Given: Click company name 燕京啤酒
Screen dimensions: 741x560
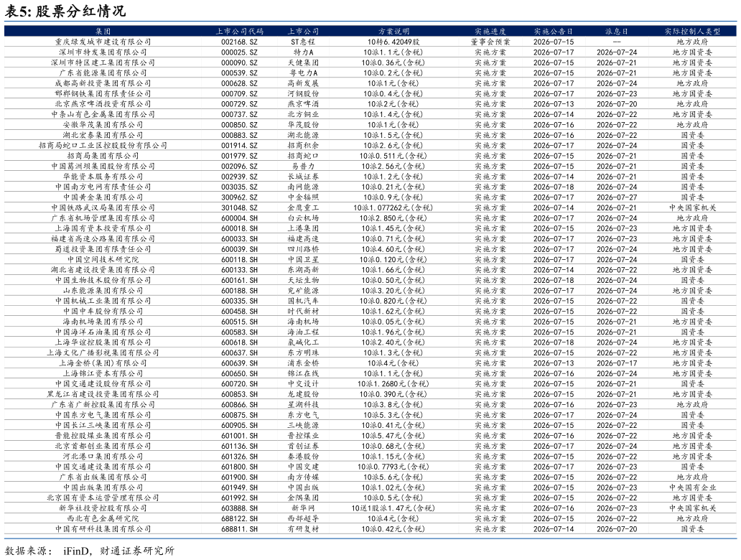Looking at the screenshot, I should coord(304,104).
